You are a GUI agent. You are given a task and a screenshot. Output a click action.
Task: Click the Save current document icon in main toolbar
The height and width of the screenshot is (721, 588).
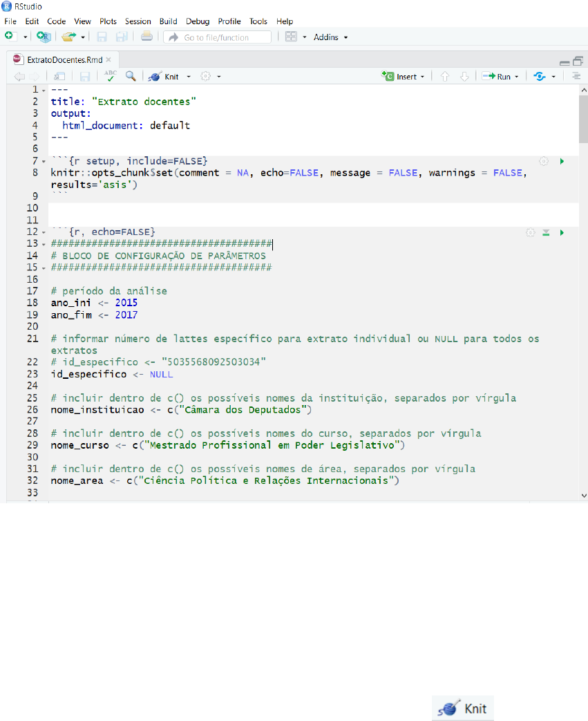pyautogui.click(x=102, y=37)
